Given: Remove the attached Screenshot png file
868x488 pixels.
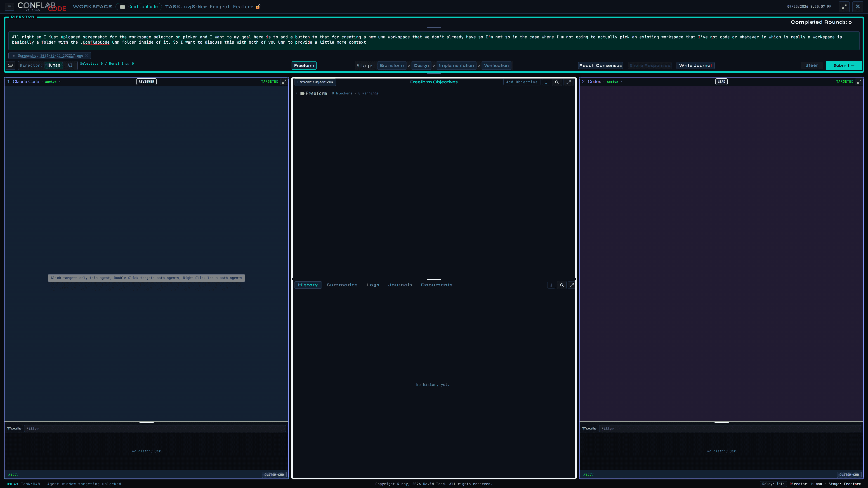Looking at the screenshot, I should [87, 56].
